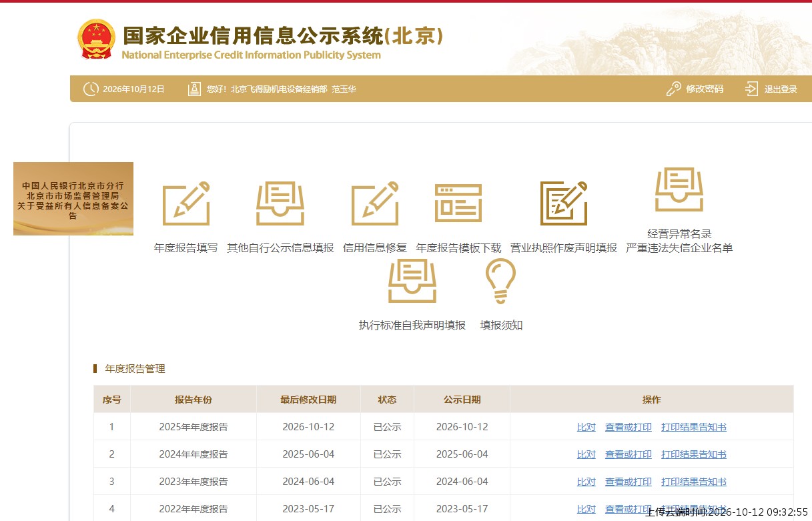The width and height of the screenshot is (812, 521).
Task: Open 执行标准自我声明填报 icon
Action: coord(412,281)
